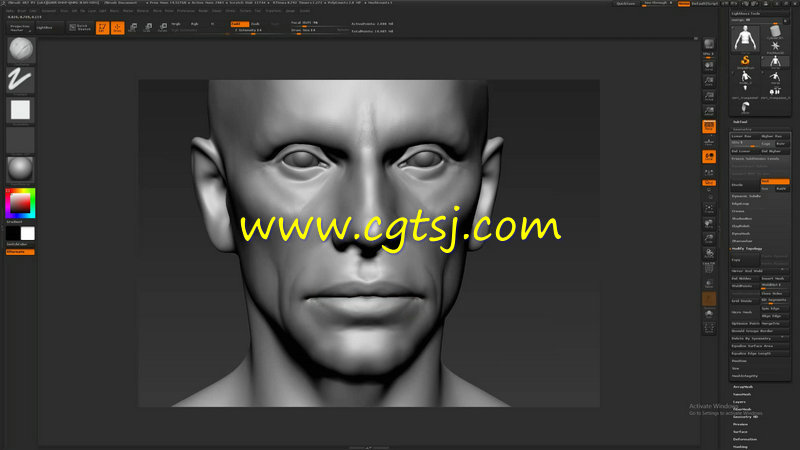Screen dimensions: 800x450
Task: Open the Document menu
Action: (x=49, y=11)
